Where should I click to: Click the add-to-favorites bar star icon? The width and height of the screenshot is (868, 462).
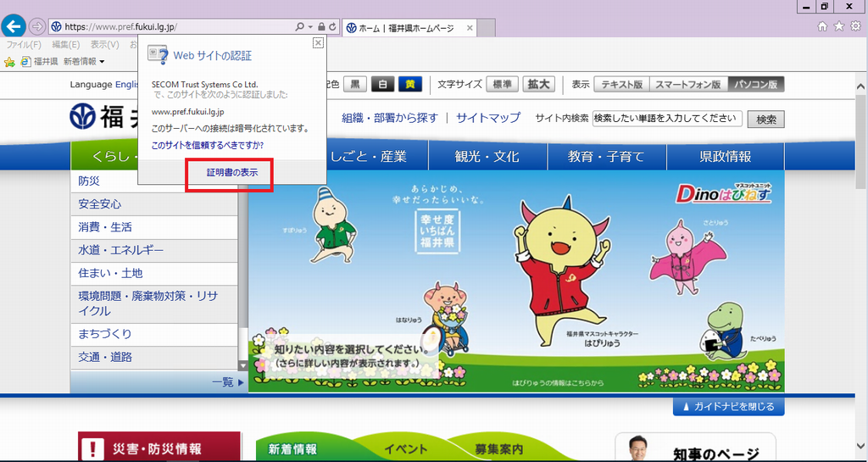pyautogui.click(x=8, y=61)
